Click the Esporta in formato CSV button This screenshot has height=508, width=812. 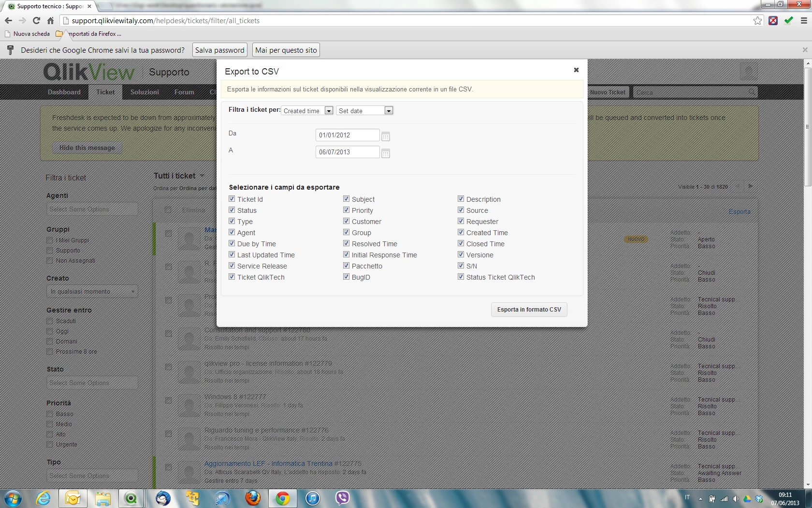(x=529, y=309)
